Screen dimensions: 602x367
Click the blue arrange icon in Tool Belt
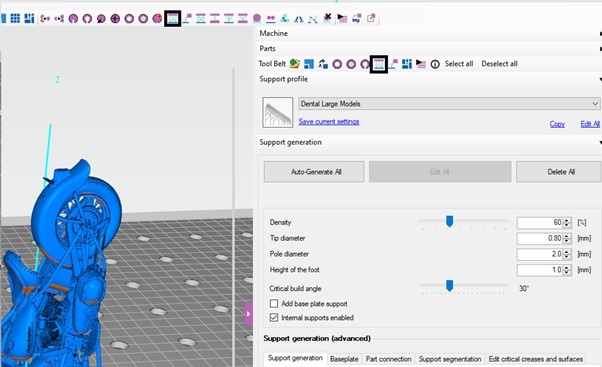407,64
